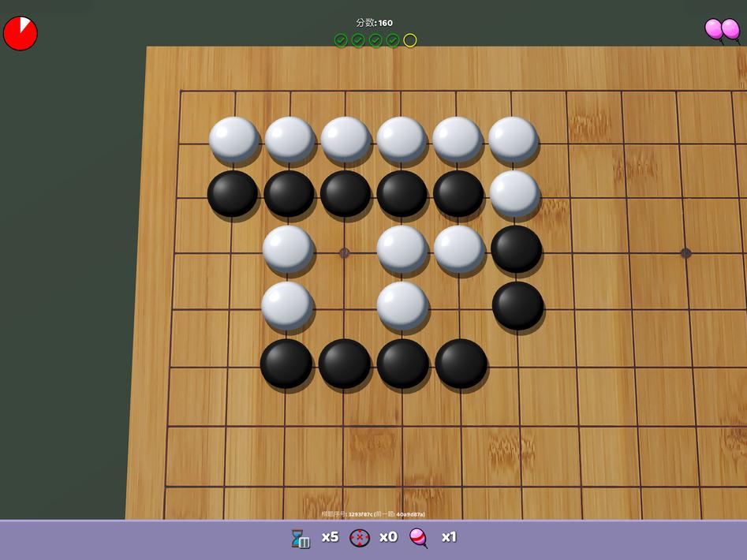Click the x1 count beside the magnifier

(447, 536)
